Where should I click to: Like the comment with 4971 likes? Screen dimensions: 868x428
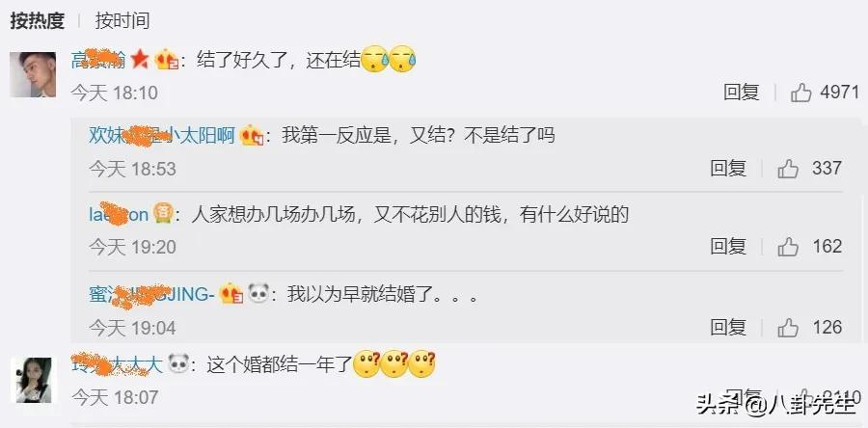801,93
